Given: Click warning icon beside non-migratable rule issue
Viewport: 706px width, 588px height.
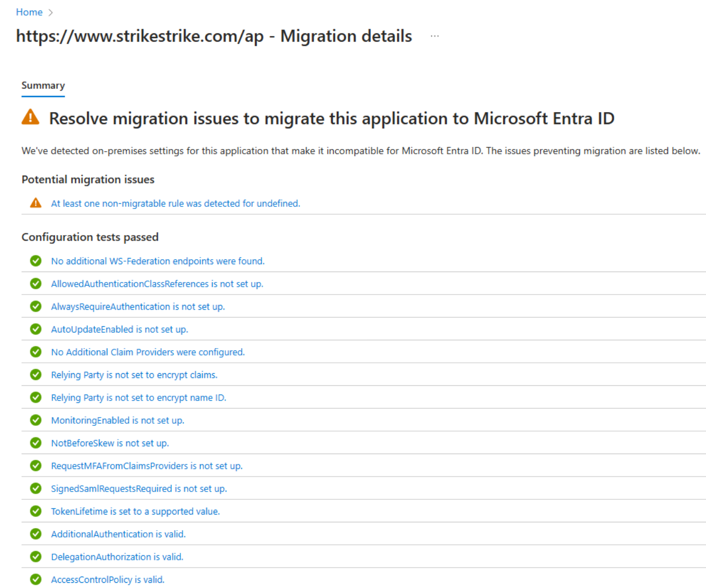Looking at the screenshot, I should [35, 203].
